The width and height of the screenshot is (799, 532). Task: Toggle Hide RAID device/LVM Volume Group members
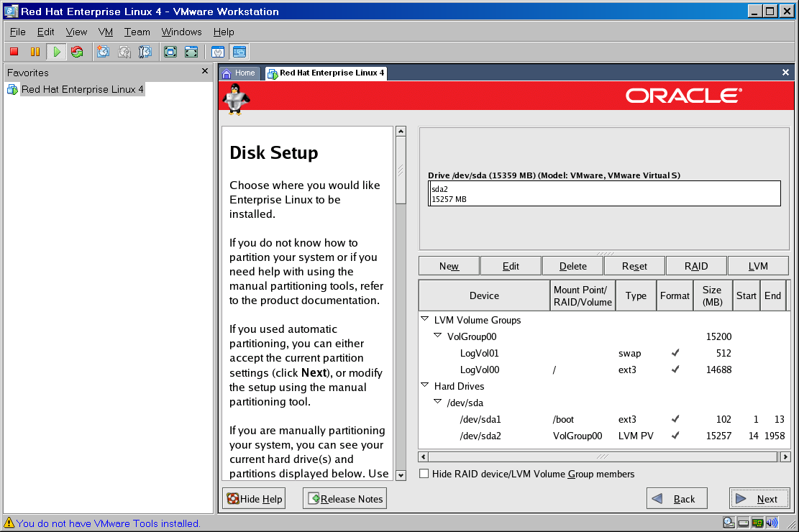[424, 474]
